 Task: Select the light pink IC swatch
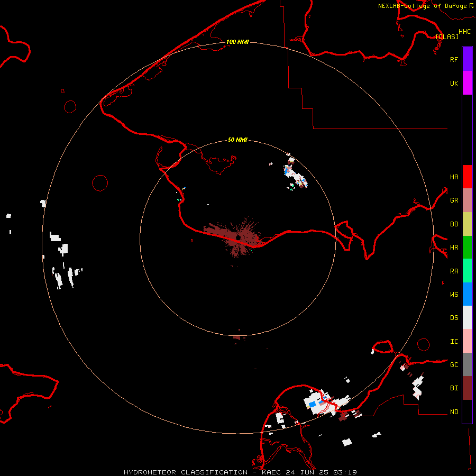point(467,341)
